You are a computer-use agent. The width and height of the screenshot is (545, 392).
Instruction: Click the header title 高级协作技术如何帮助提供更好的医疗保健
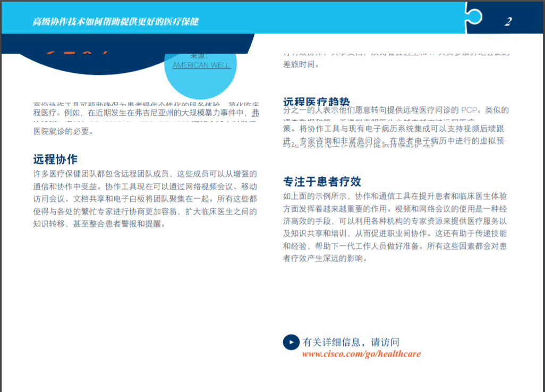(x=116, y=22)
